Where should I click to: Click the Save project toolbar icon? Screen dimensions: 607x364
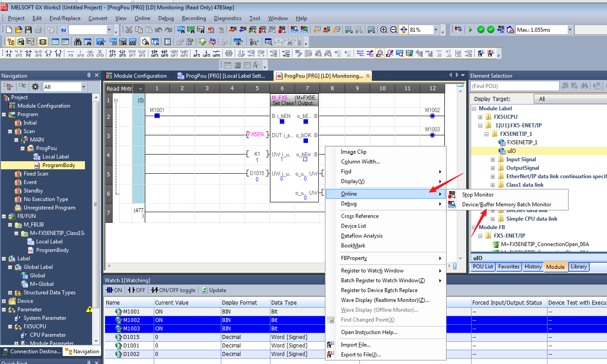pos(28,30)
